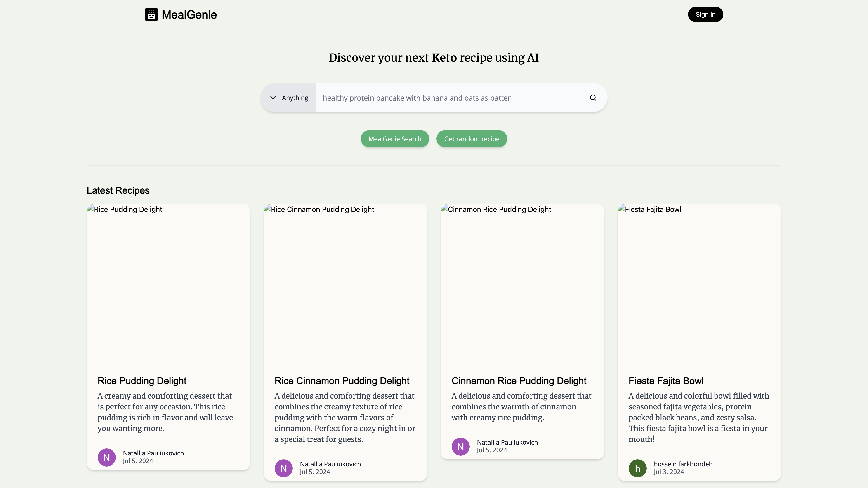Viewport: 868px width, 488px height.
Task: Click the magnifier search icon
Action: pos(593,98)
